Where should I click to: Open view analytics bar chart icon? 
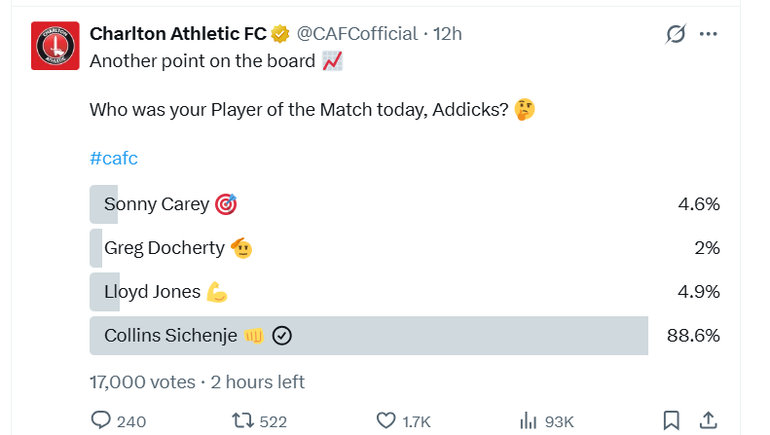[528, 421]
